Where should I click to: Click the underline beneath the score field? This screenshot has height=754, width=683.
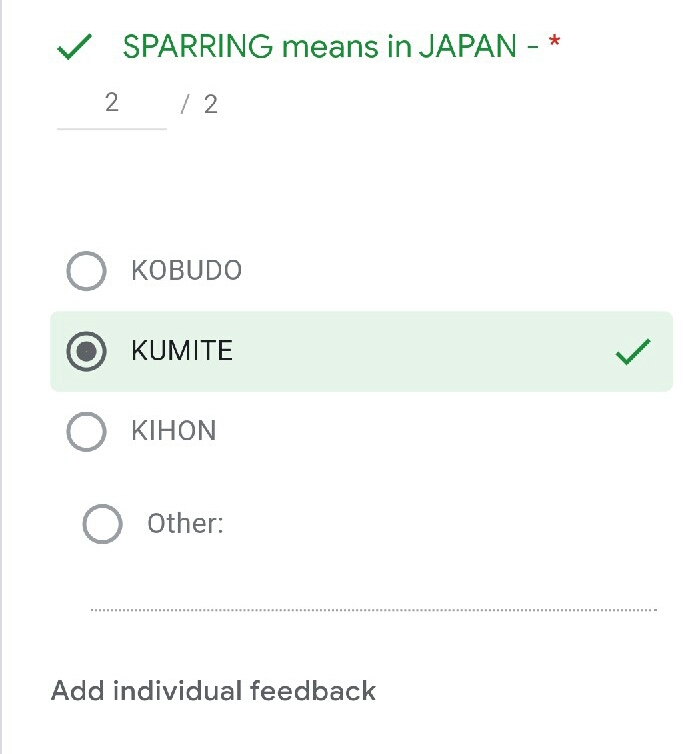pos(111,129)
